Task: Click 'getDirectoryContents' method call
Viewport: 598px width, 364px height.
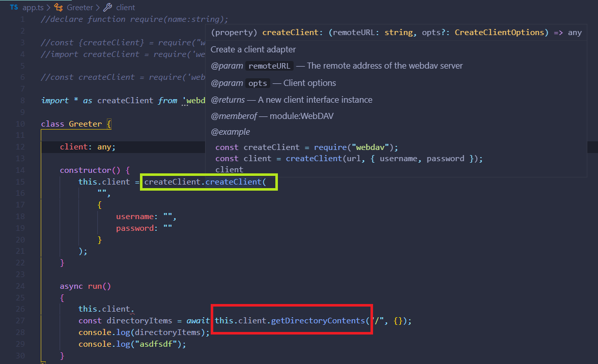Action: coord(318,321)
